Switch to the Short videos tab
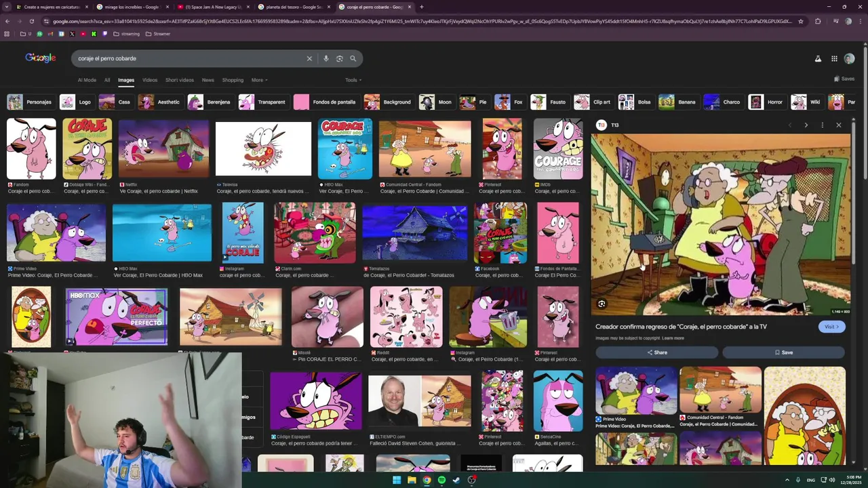Screen dimensions: 868x488 (x=180, y=80)
